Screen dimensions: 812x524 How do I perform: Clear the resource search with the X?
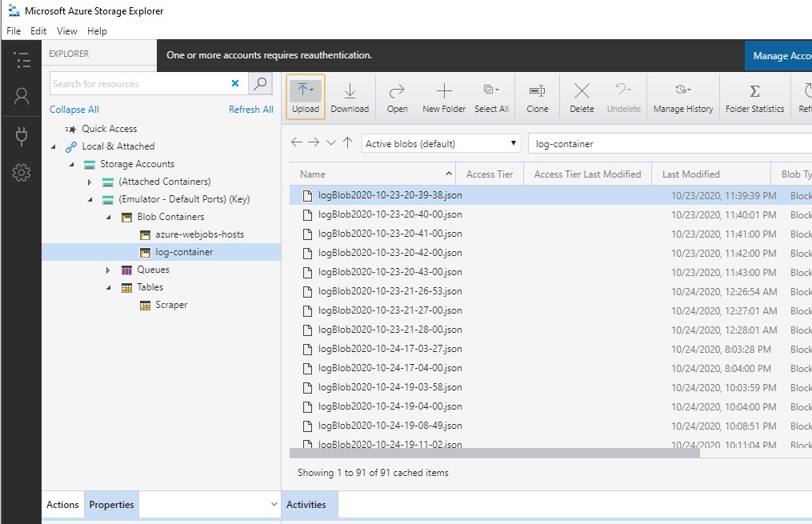click(235, 83)
